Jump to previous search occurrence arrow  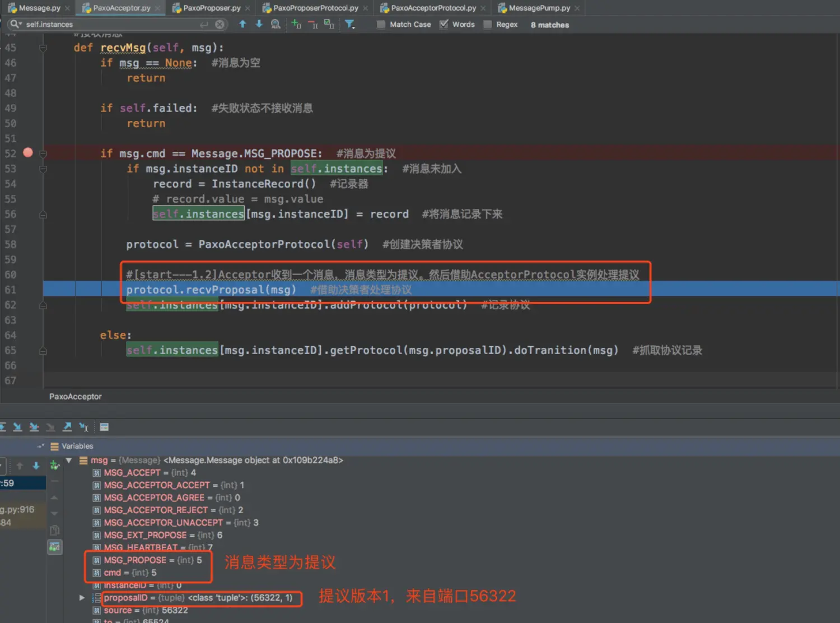coord(242,24)
